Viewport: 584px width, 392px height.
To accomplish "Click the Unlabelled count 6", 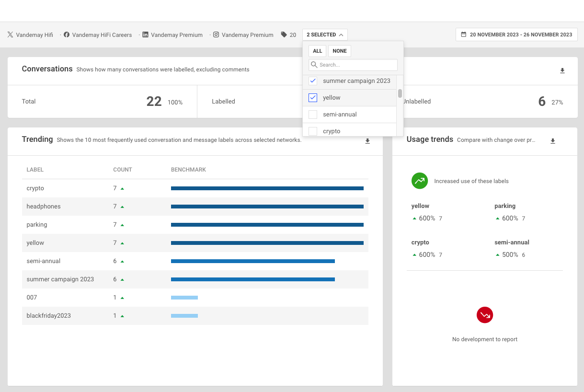I will tap(542, 101).
